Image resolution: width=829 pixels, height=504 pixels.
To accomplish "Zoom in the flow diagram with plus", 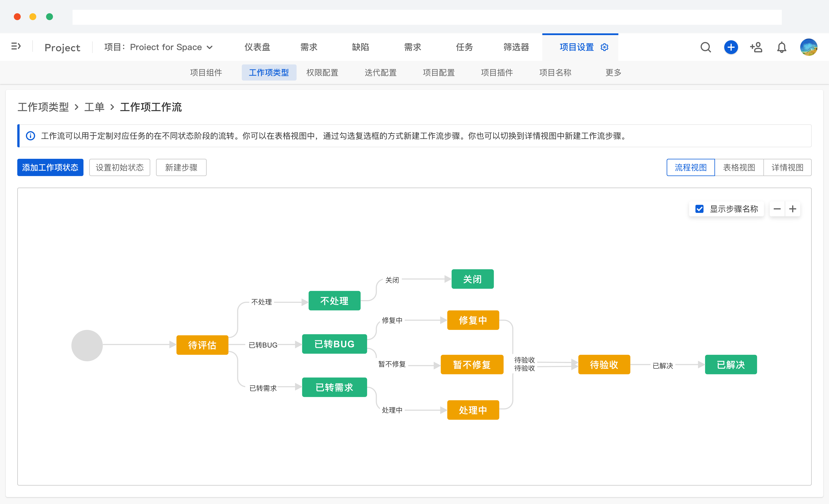I will tap(793, 209).
